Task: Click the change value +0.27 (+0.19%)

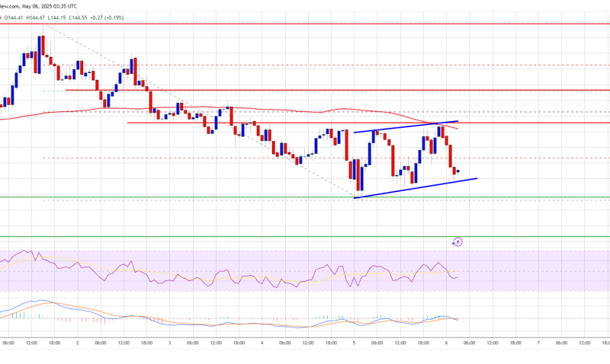Action: click(x=107, y=18)
